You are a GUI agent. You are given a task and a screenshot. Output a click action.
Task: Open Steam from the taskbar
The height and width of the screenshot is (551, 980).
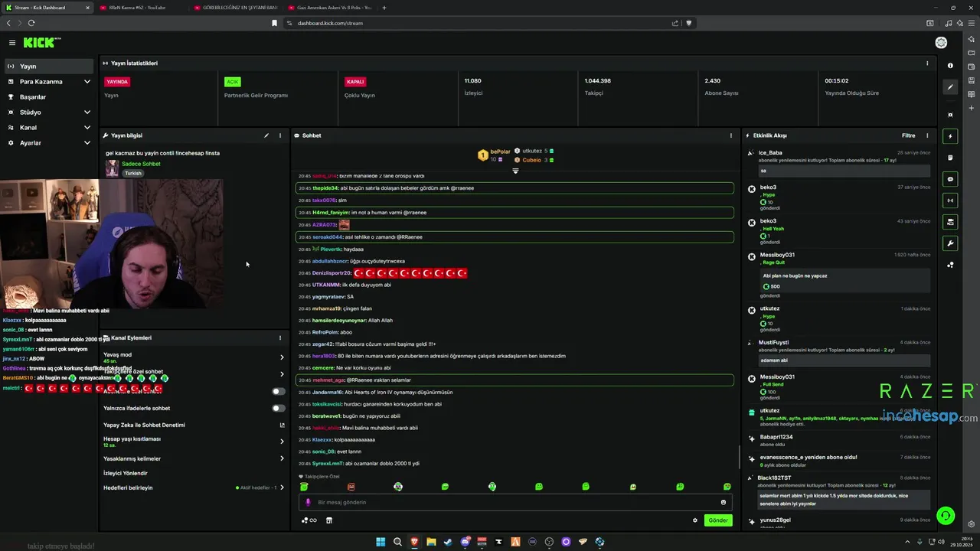click(x=448, y=542)
